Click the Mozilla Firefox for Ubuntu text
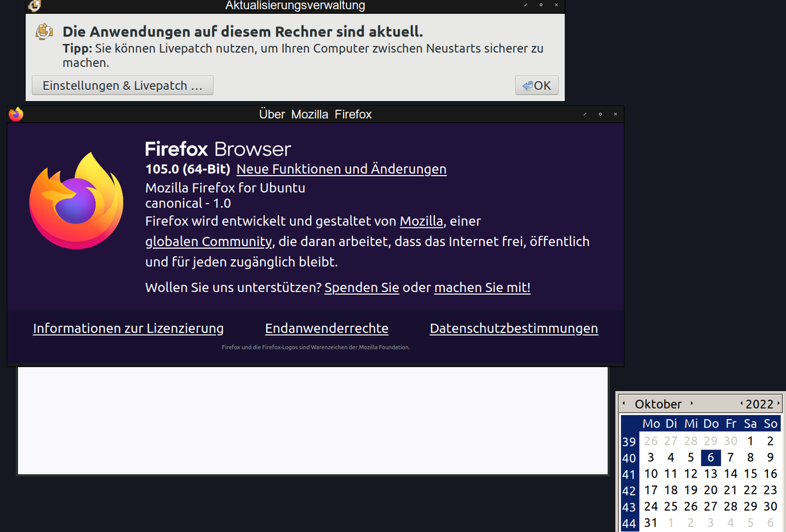 (x=225, y=188)
